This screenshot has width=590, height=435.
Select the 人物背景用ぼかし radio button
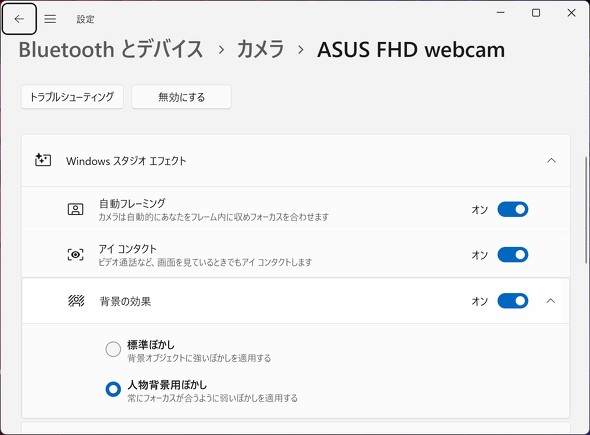(x=113, y=389)
